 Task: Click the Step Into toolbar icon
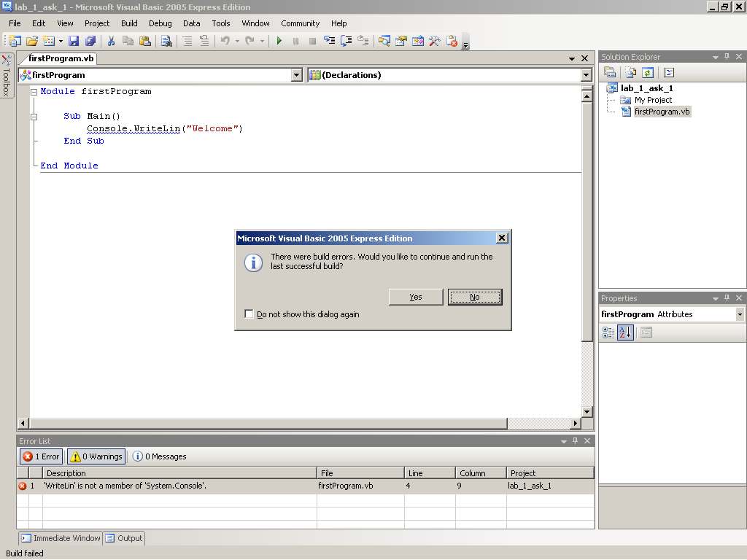point(329,41)
